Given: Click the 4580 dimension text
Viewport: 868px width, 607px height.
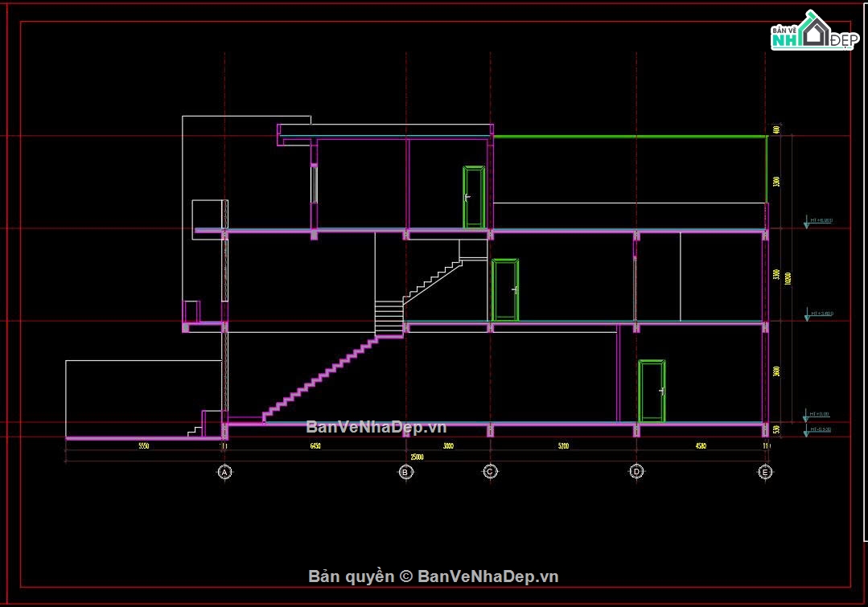Looking at the screenshot, I should coord(701,446).
